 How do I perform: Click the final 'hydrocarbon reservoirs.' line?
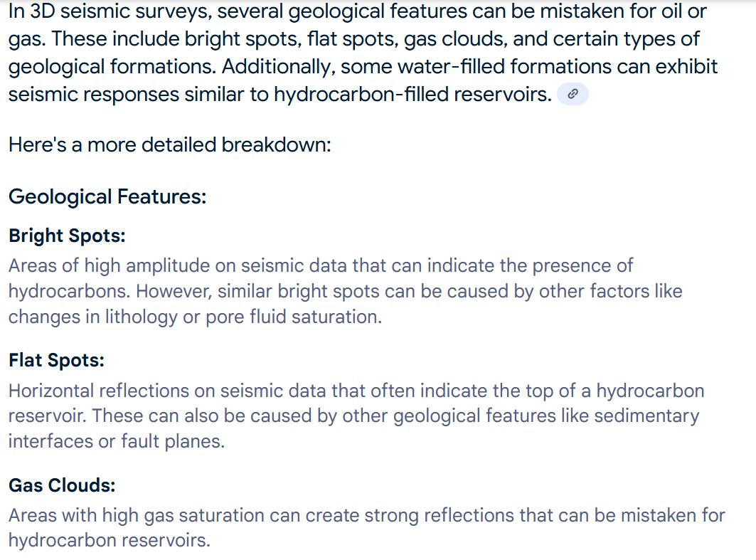tap(110, 541)
